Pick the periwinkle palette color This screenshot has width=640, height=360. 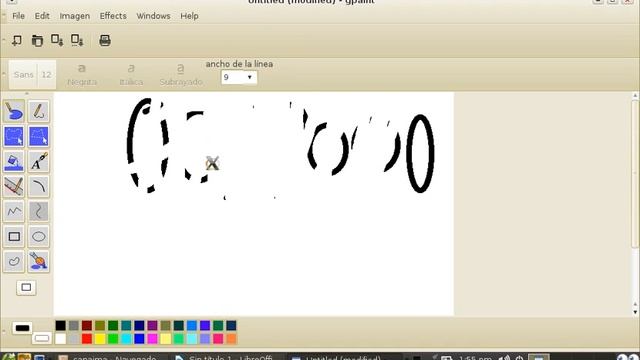tap(205, 338)
